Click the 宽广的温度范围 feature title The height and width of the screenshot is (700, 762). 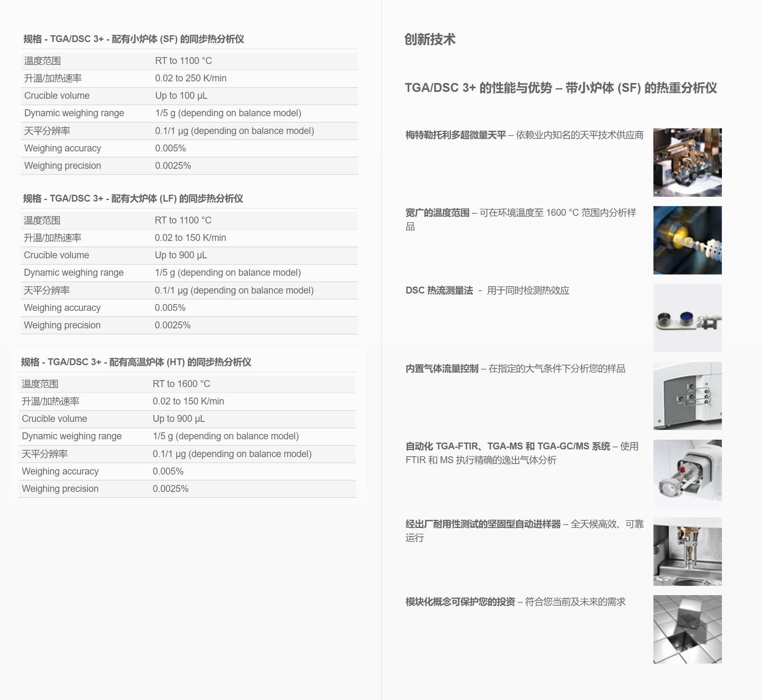click(x=438, y=213)
